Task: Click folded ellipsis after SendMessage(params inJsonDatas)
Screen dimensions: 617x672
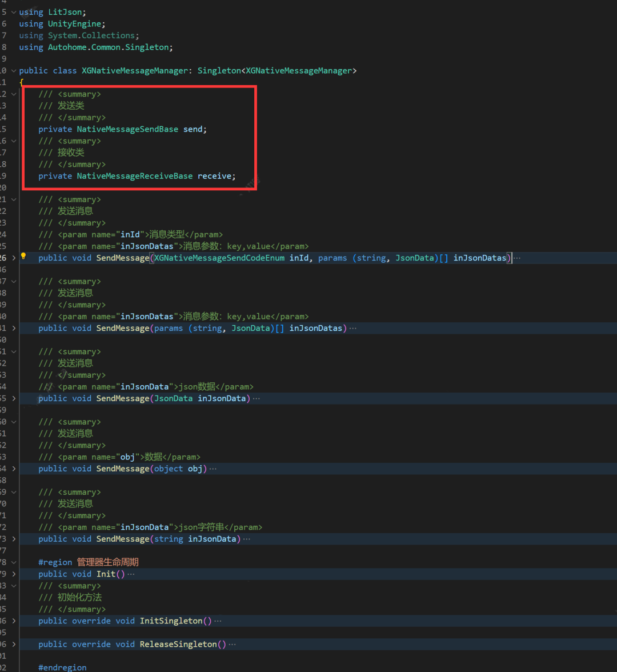Action: [x=352, y=328]
